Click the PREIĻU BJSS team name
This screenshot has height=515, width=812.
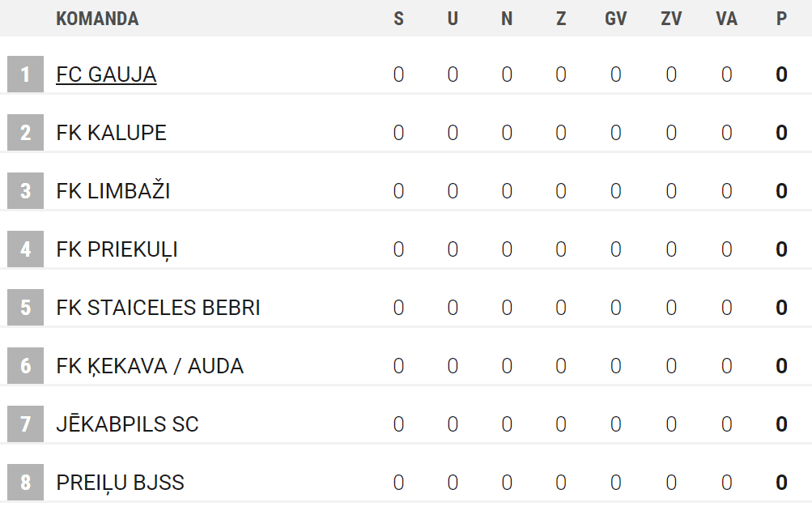[x=120, y=483]
